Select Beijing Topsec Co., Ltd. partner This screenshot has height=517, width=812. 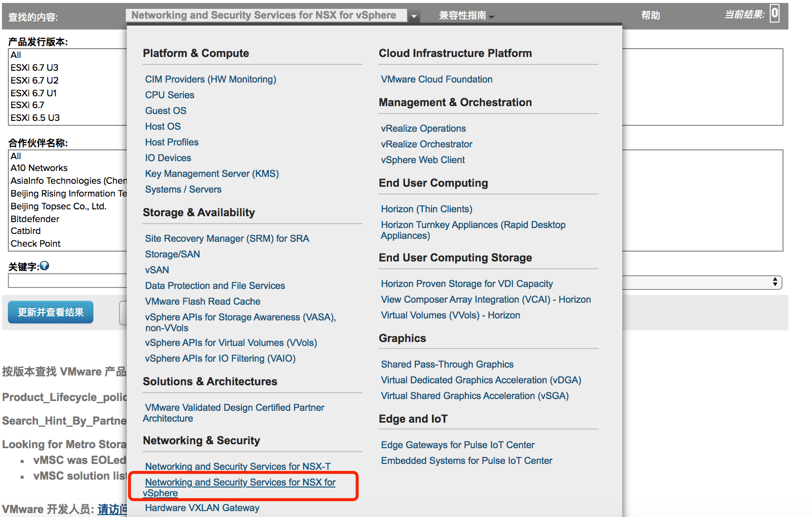click(x=58, y=206)
